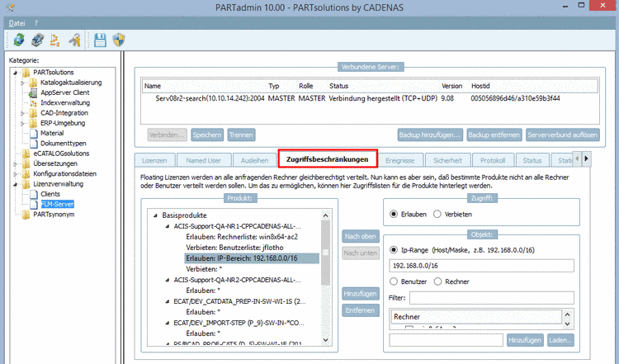This screenshot has width=619, height=364.
Task: Click the Material document icon
Action: [x=34, y=134]
